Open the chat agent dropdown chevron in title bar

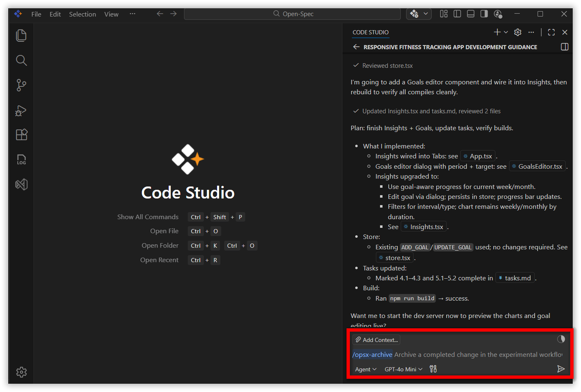point(426,14)
